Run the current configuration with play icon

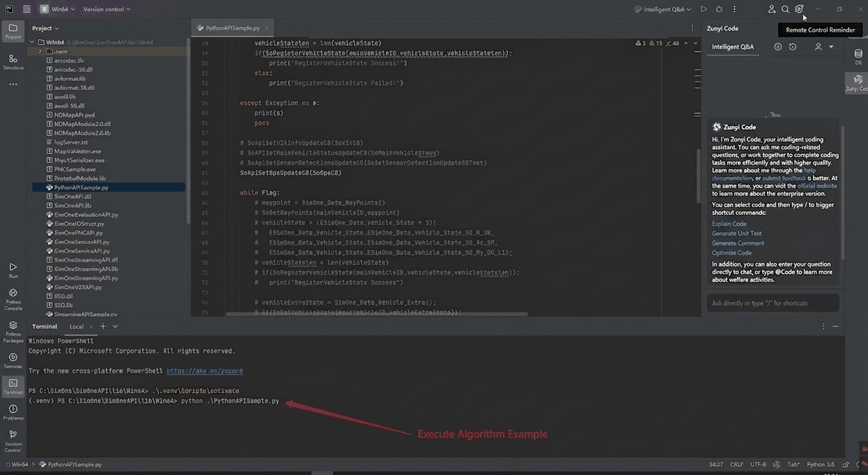point(703,9)
